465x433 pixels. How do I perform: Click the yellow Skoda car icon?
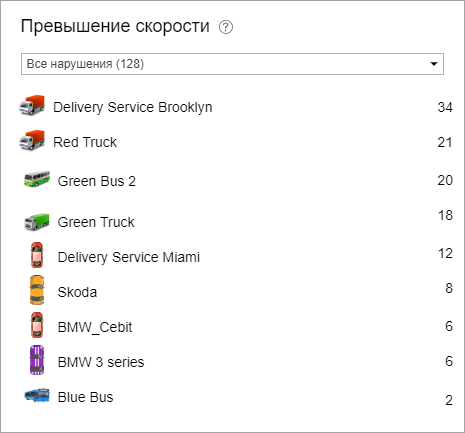[37, 290]
